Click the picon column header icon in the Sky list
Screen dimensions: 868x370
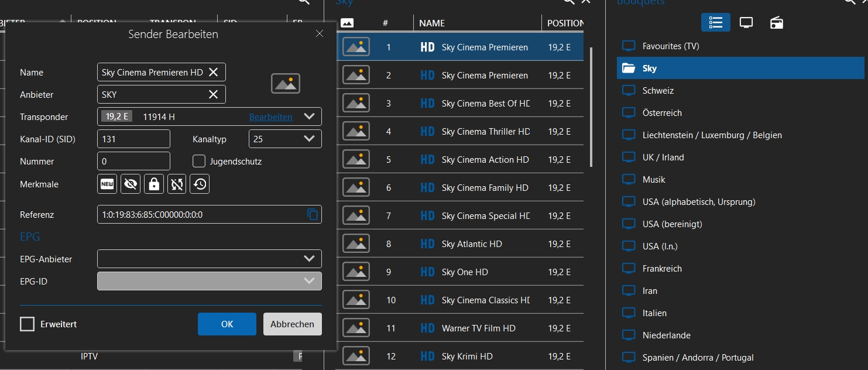pyautogui.click(x=347, y=23)
